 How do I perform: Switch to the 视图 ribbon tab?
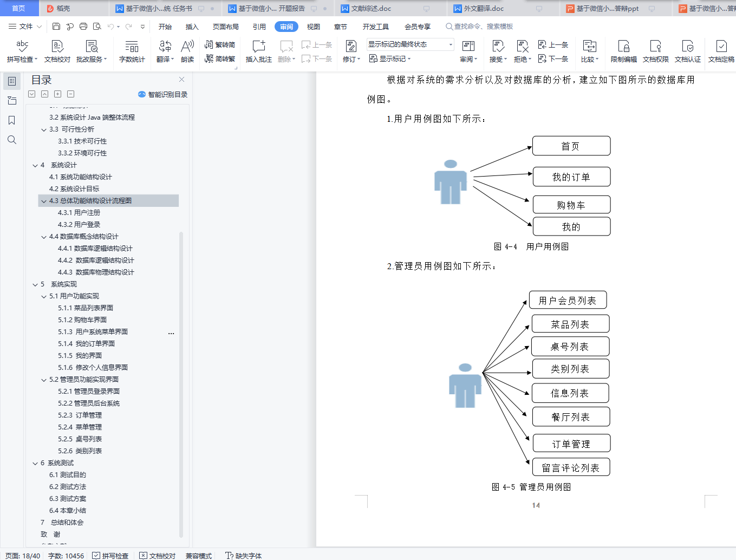[x=314, y=27]
